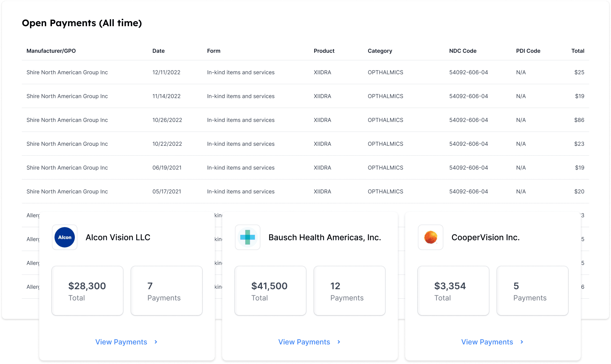The height and width of the screenshot is (364, 611).
Task: Click the Alcon logo icon
Action: pyautogui.click(x=65, y=237)
